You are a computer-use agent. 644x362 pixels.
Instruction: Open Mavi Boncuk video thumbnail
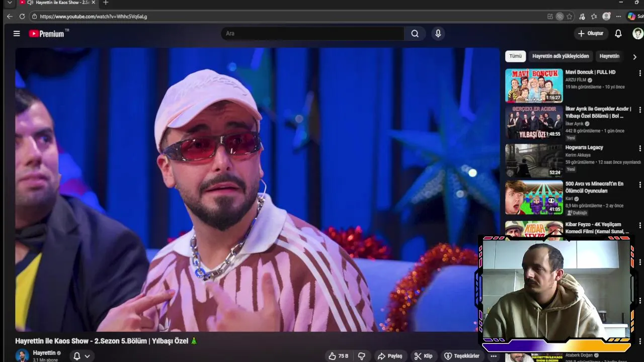point(534,85)
